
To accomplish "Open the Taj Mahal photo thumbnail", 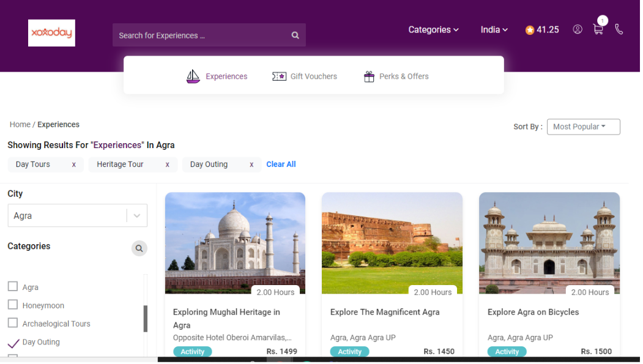I will point(236,244).
